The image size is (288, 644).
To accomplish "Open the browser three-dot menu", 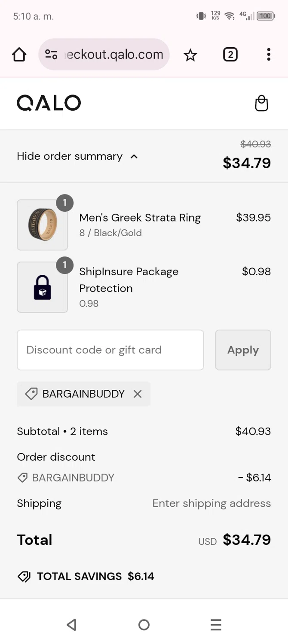I will (x=269, y=55).
